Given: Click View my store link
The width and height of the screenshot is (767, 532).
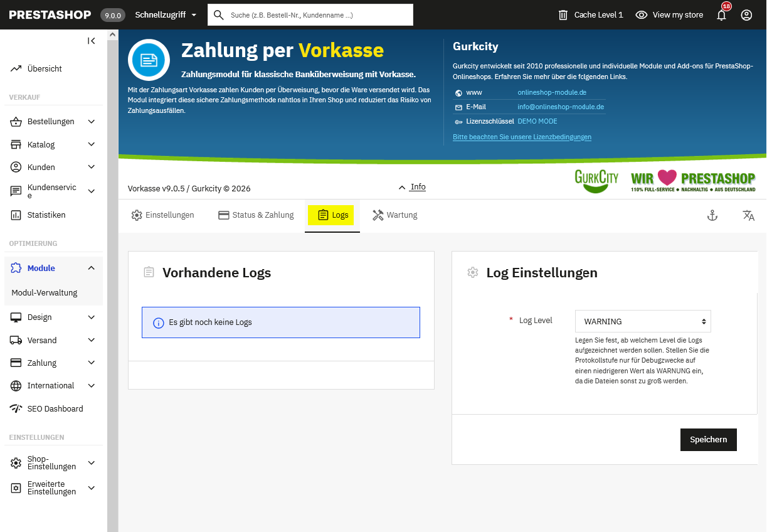Looking at the screenshot, I should (x=669, y=15).
